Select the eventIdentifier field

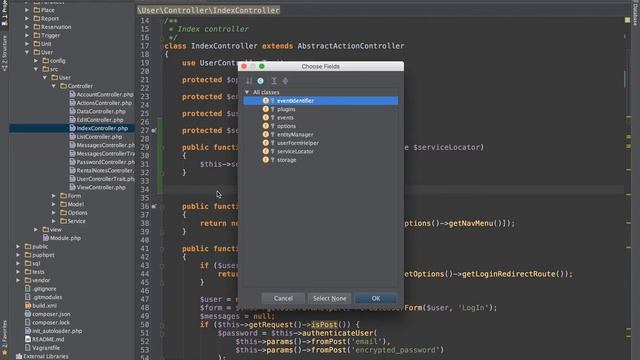tap(321, 100)
